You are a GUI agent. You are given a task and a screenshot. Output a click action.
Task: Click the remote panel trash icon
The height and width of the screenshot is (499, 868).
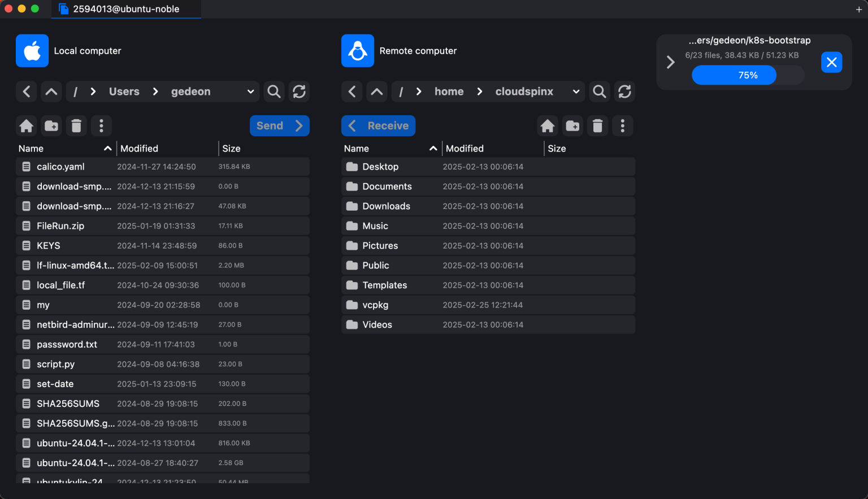click(597, 126)
